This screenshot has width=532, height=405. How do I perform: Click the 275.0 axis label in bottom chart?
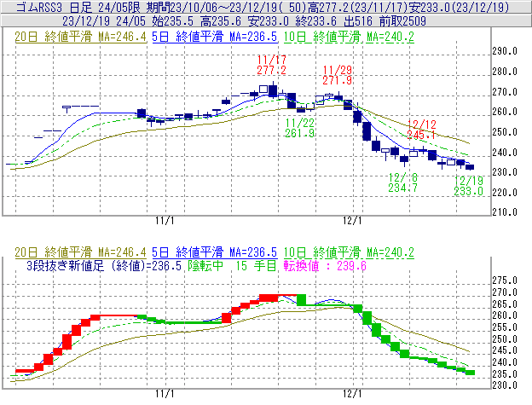[505, 281]
